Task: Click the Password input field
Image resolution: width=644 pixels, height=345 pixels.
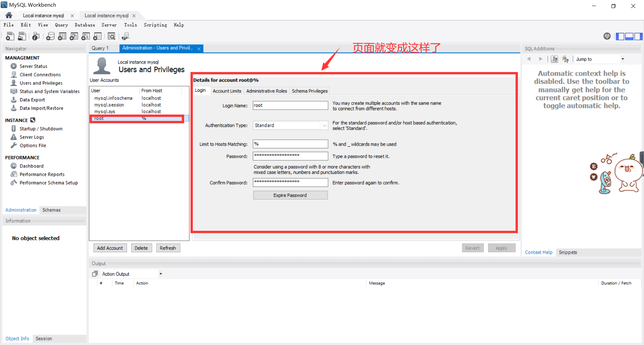Action: [x=290, y=156]
